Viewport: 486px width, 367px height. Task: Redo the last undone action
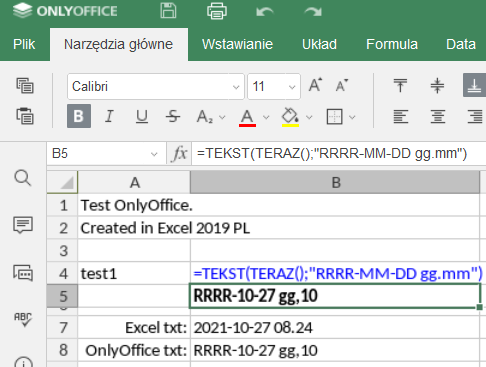coord(313,12)
